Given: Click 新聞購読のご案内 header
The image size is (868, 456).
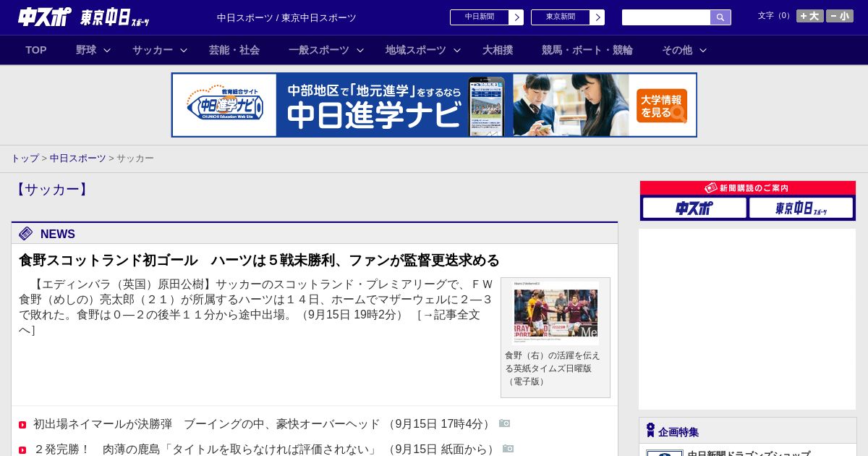Looking at the screenshot, I should [x=748, y=188].
